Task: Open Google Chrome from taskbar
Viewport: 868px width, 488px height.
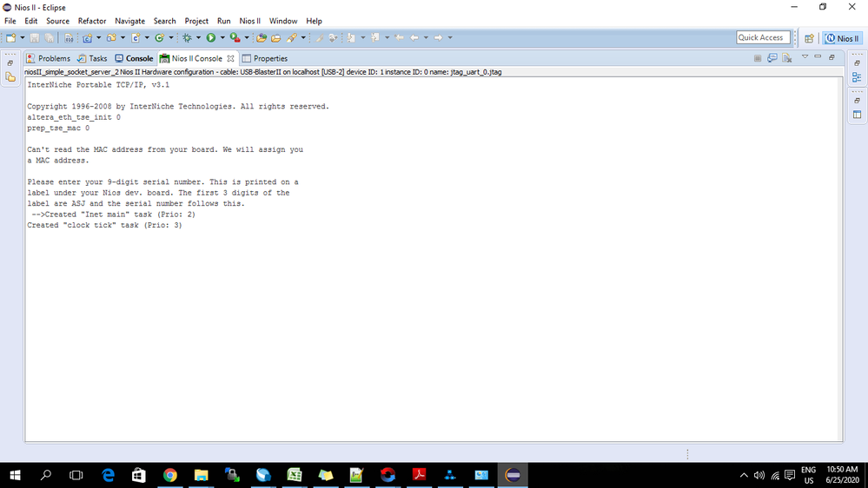Action: click(170, 475)
